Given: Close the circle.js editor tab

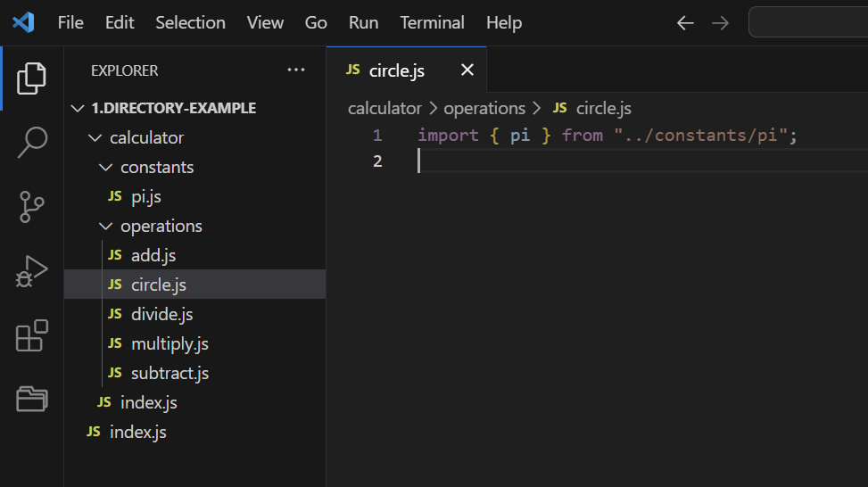Looking at the screenshot, I should coord(467,70).
